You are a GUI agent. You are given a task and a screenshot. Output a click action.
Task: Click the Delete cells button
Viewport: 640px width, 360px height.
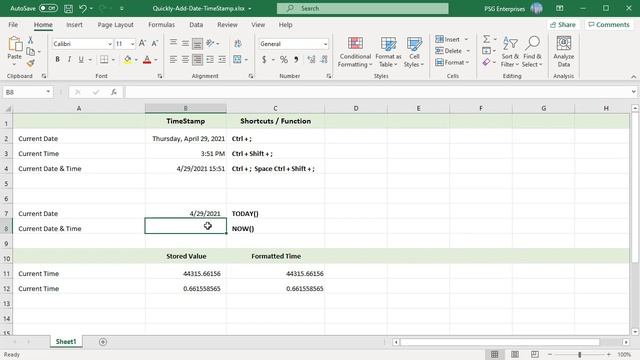tap(452, 51)
